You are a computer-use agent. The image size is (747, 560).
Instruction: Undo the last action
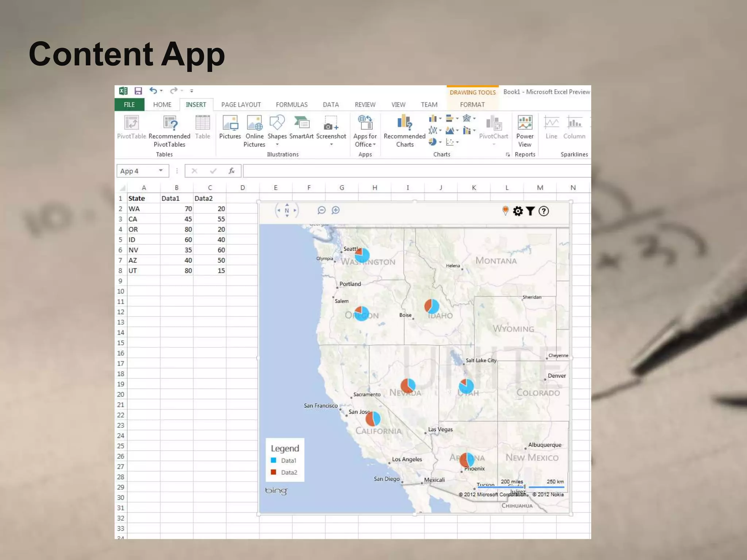pos(153,91)
